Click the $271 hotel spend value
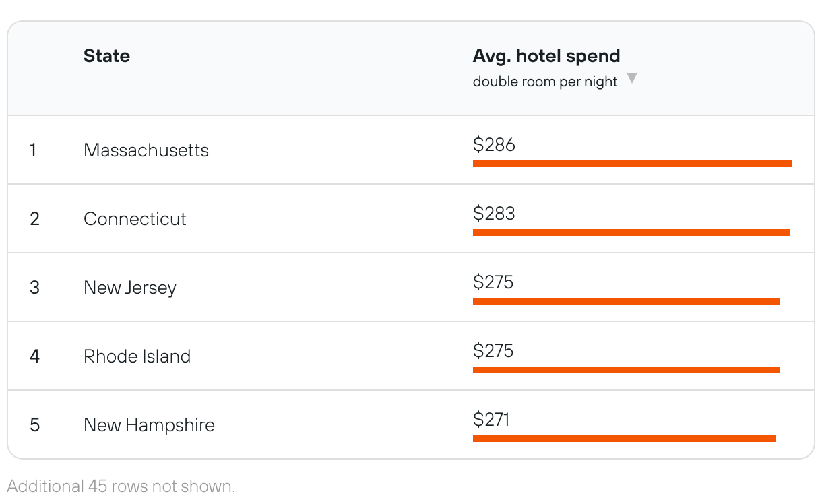The image size is (822, 504). pos(491,420)
